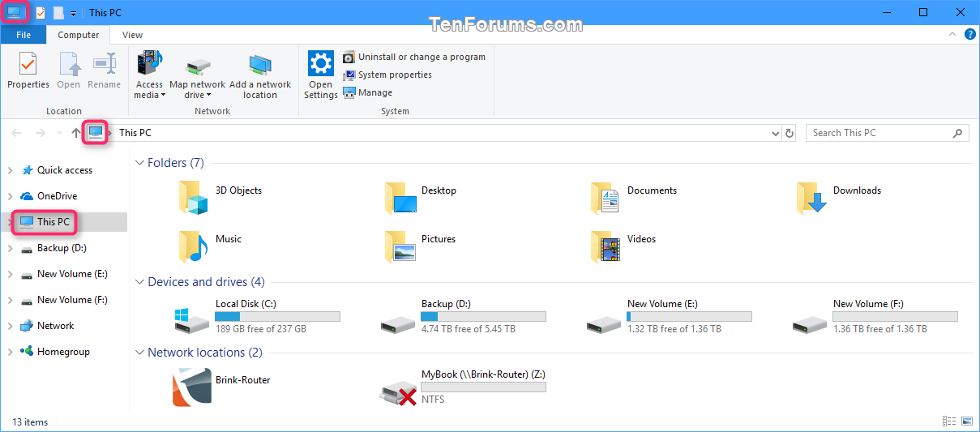Expand the Network tree node arrow
This screenshot has height=432, width=980.
click(x=10, y=326)
